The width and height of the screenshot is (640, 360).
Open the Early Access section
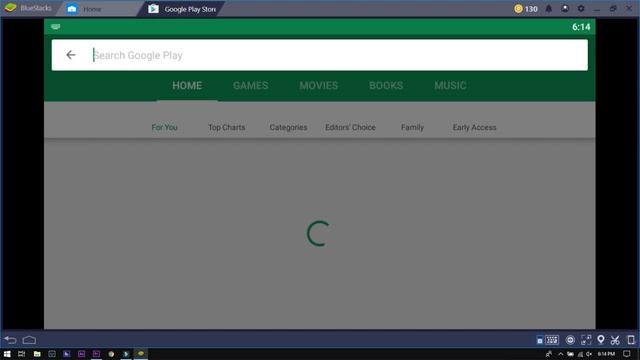tap(474, 127)
